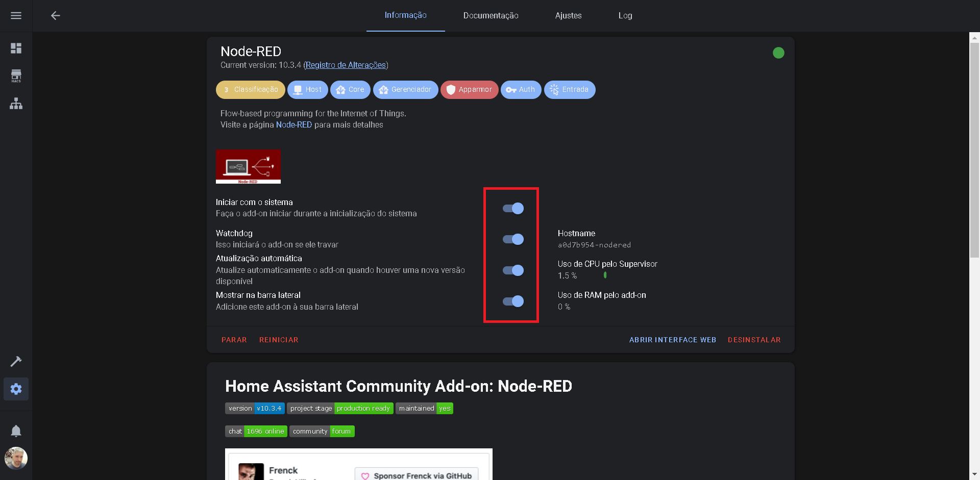Click the scrollbar up arrow
The height and width of the screenshot is (480, 980).
pyautogui.click(x=974, y=37)
